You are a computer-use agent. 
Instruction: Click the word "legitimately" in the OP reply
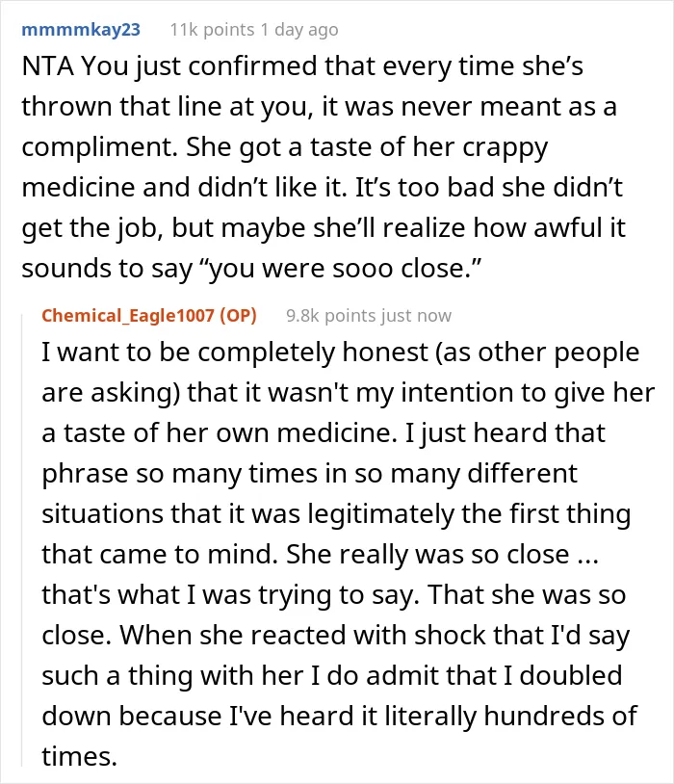(381, 514)
